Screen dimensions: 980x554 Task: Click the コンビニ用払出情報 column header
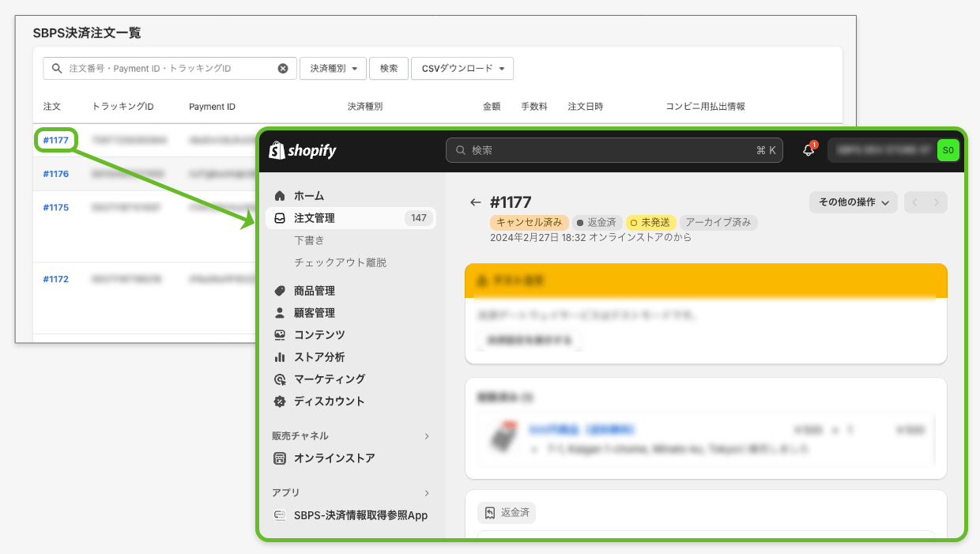(x=706, y=107)
